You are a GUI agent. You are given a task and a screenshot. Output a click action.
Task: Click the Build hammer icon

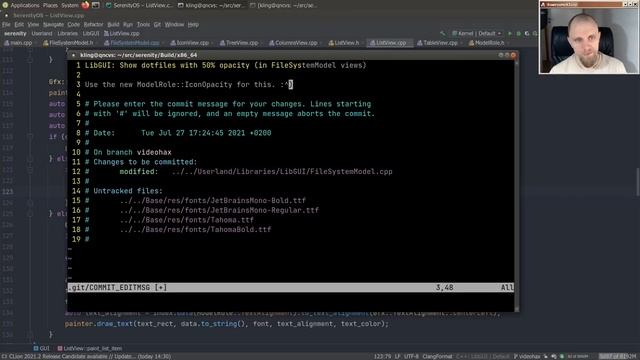tap(442, 33)
